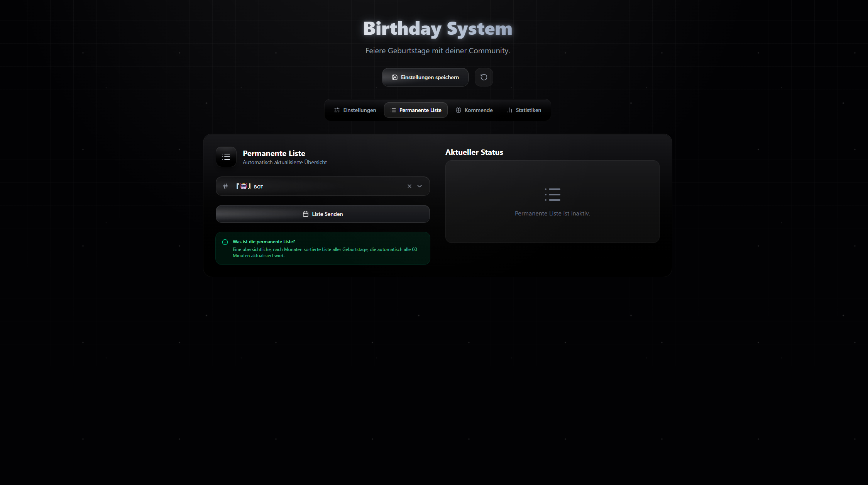
Task: Expand the channel dropdown with the chevron
Action: click(420, 186)
